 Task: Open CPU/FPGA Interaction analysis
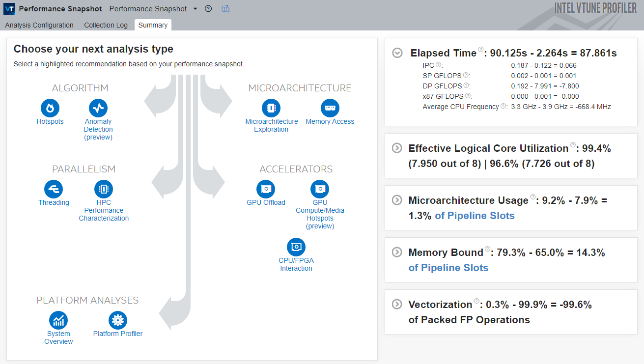(x=296, y=247)
